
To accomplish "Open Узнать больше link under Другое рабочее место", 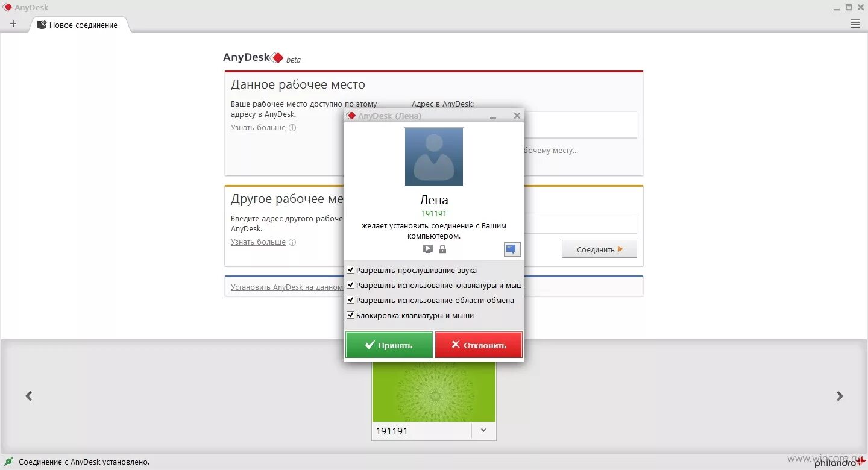I will (258, 242).
